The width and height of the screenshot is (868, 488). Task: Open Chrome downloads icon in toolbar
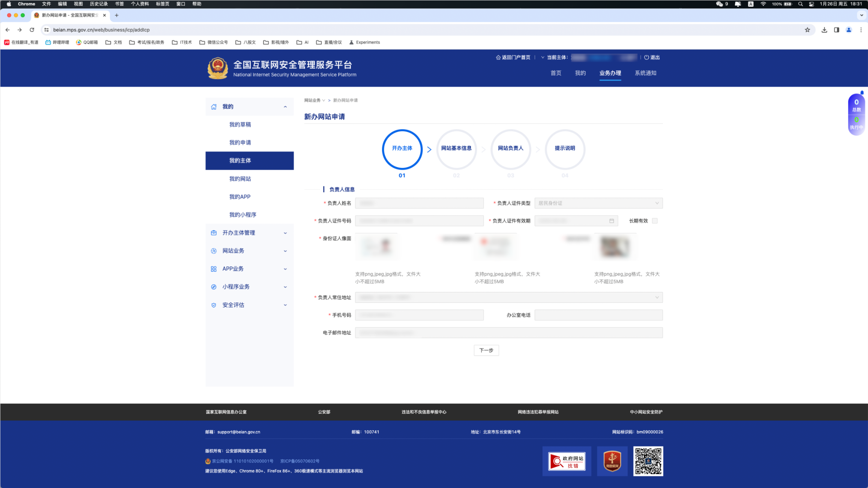pos(824,30)
